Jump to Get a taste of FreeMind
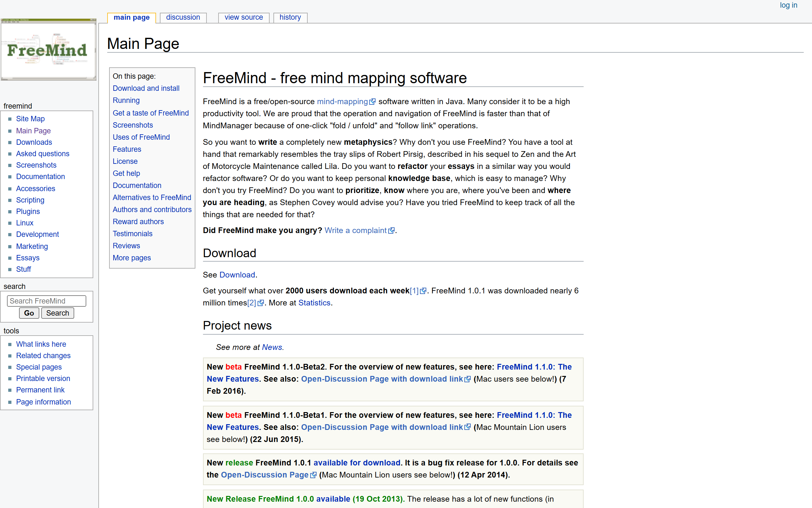The height and width of the screenshot is (508, 812). pos(151,113)
